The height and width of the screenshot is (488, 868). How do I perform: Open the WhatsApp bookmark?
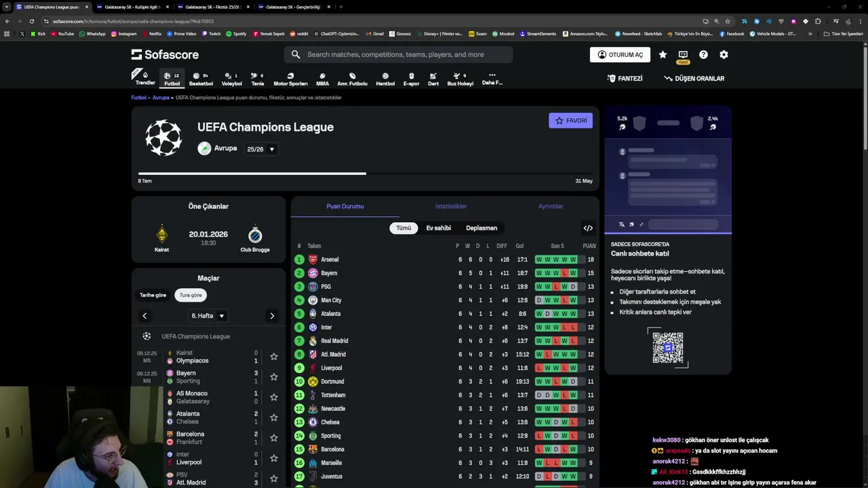[92, 33]
